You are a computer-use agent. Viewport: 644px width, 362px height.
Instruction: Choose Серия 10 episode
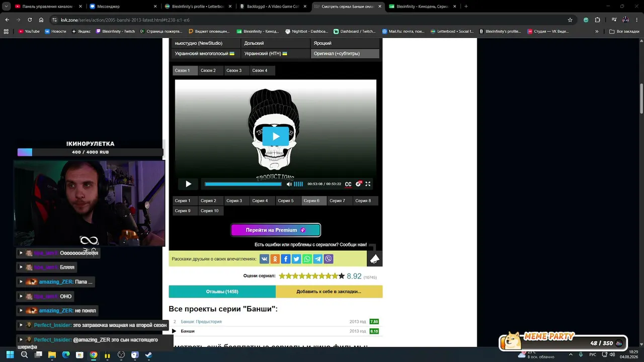[210, 211]
